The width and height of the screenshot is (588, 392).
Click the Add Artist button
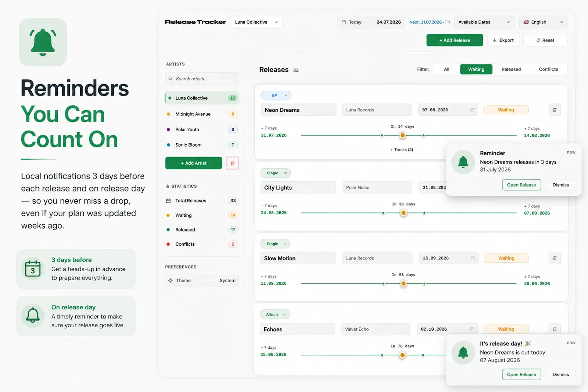click(194, 163)
